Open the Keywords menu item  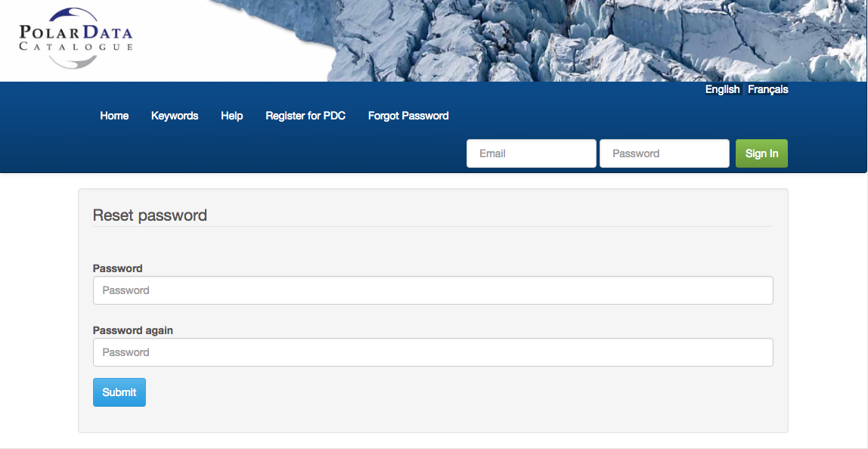(175, 116)
